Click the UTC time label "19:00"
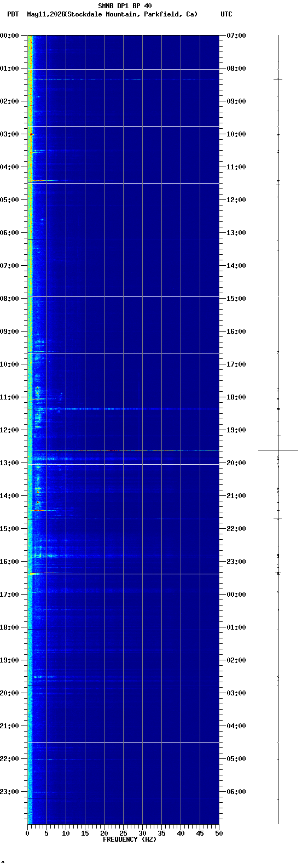302x868 pixels. pyautogui.click(x=236, y=430)
